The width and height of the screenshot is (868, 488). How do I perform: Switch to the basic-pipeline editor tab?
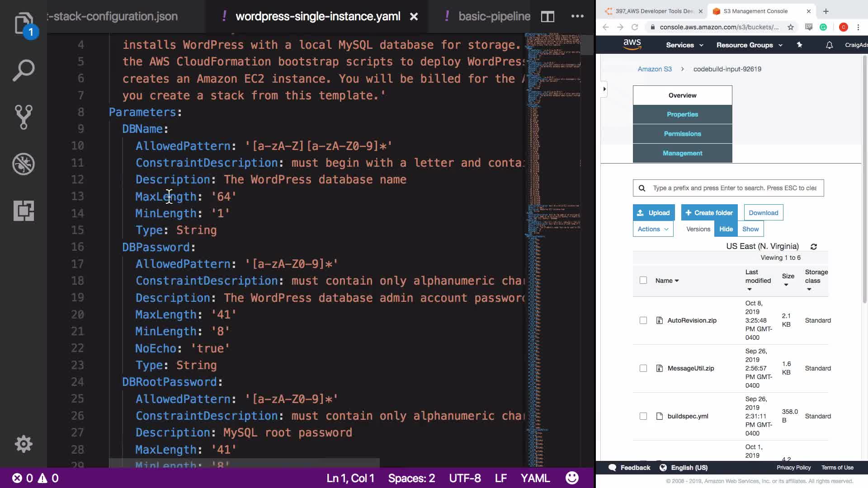tap(494, 17)
